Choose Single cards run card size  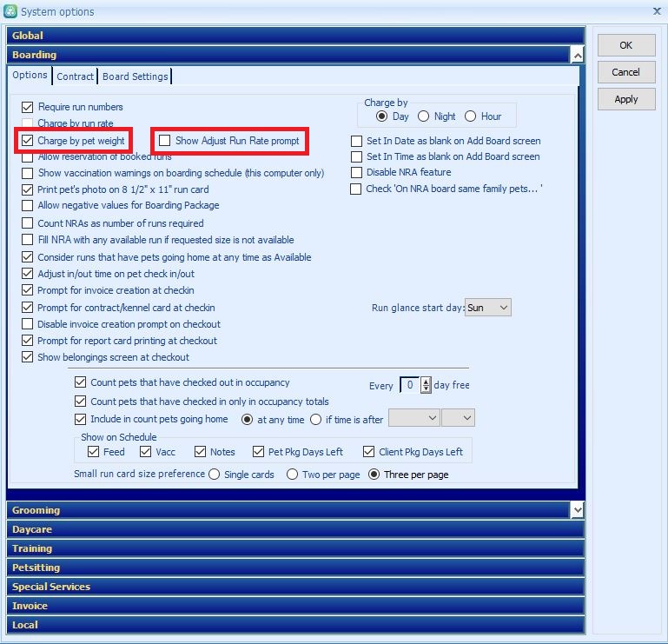pos(214,475)
